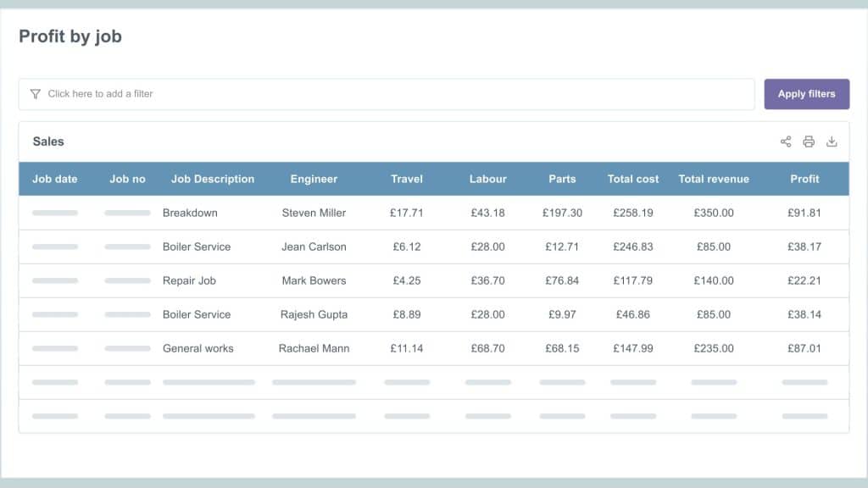Click travel value £6.12

[x=407, y=247]
